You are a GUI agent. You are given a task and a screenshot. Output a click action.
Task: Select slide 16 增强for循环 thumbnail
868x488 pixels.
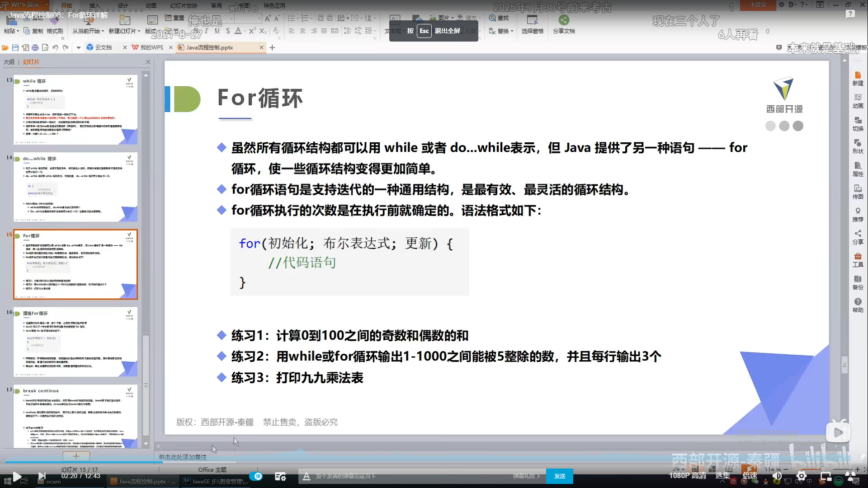point(75,342)
